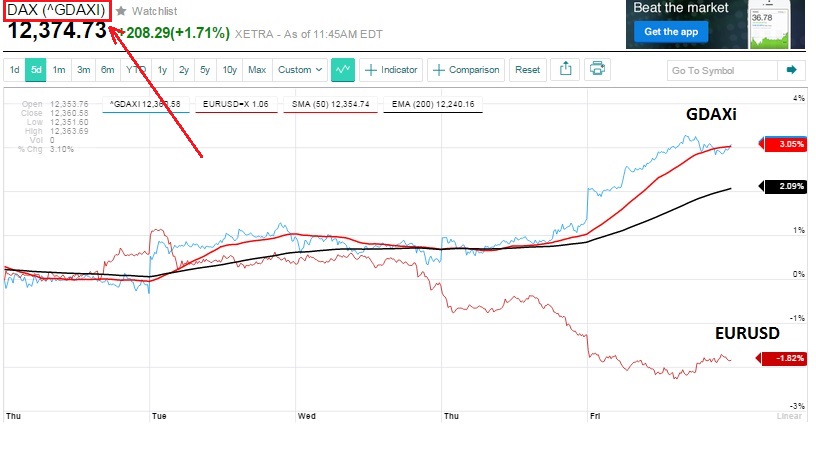Select the 1y time range
The image size is (816, 451).
(x=162, y=70)
